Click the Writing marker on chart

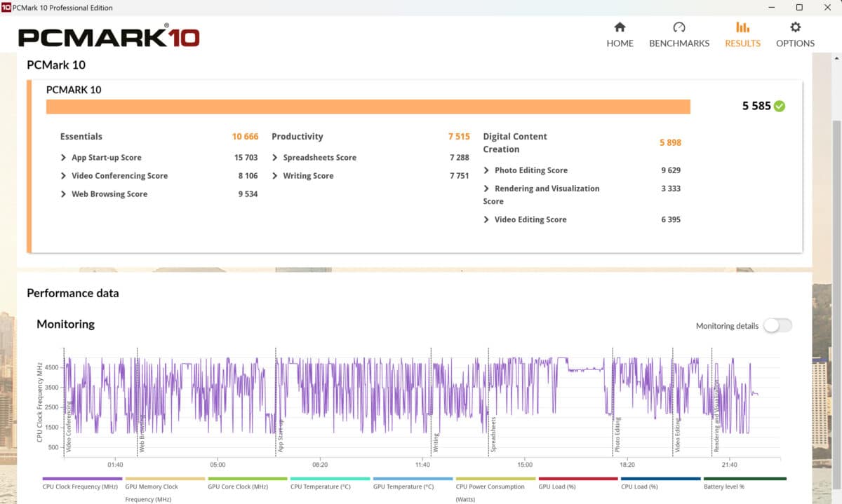point(436,442)
